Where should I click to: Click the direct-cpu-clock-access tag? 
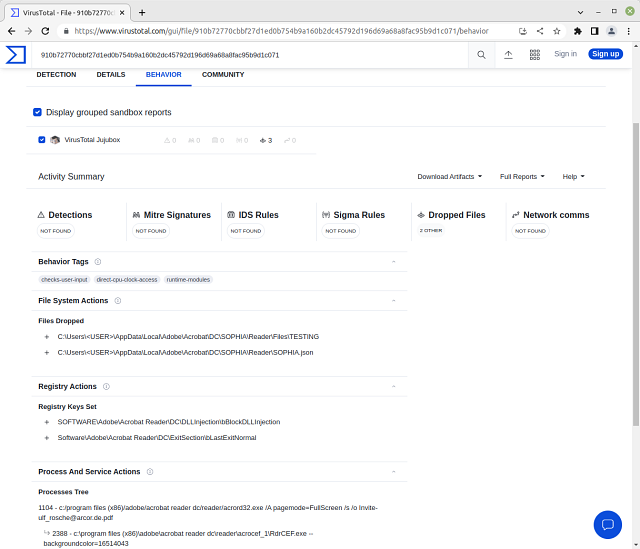127,280
